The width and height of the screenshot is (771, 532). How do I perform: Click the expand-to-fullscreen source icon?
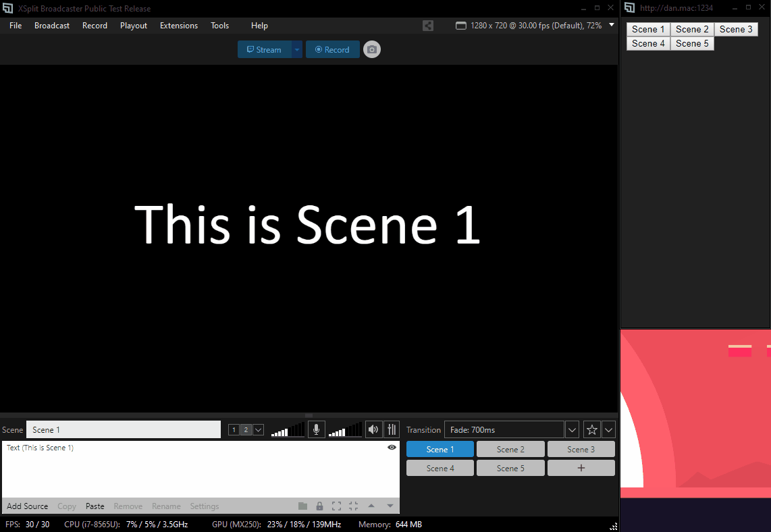pos(336,506)
